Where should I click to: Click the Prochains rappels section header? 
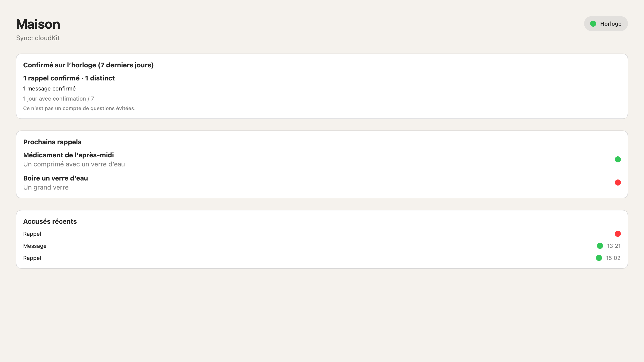click(52, 142)
